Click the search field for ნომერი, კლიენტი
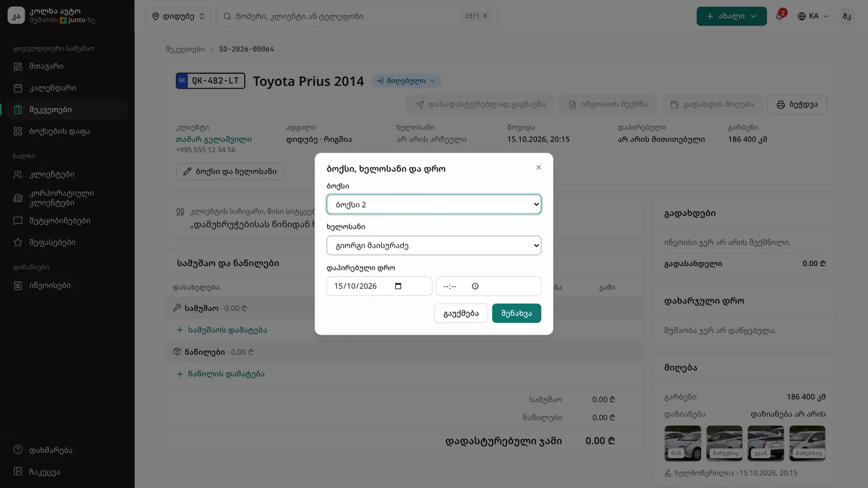This screenshot has height=488, width=868. point(356,16)
